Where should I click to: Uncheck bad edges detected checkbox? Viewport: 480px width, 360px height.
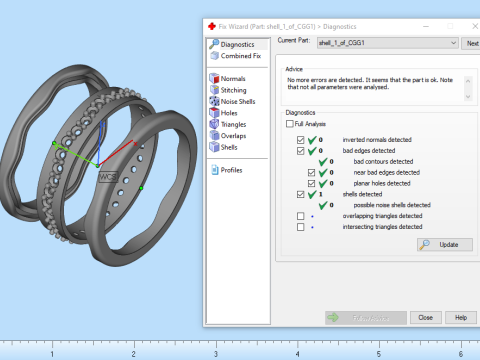301,151
